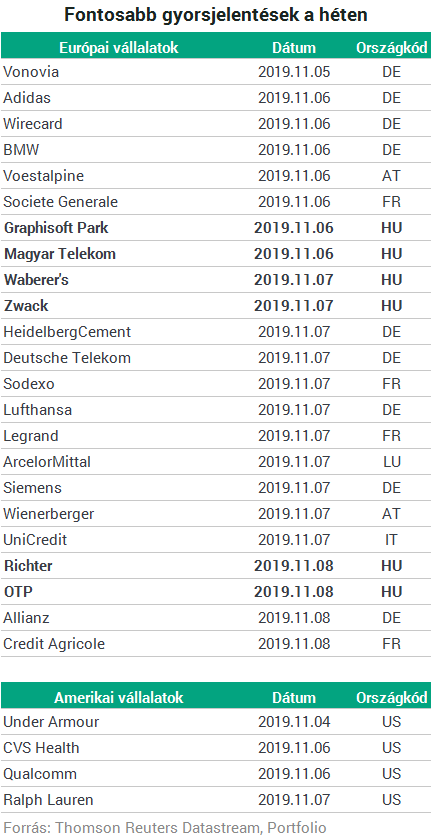Click the Magyar Telekom row
The image size is (431, 838).
[216, 254]
